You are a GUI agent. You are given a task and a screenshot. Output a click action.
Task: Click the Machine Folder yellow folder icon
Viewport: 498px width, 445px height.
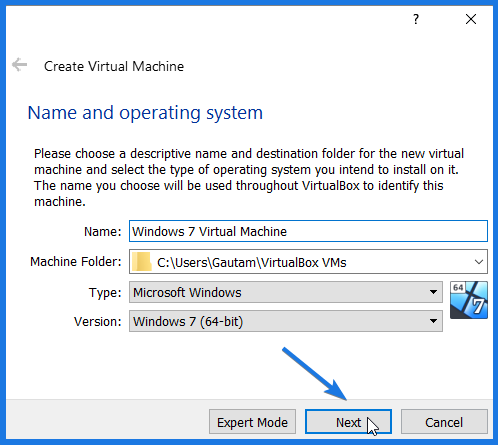tap(142, 262)
